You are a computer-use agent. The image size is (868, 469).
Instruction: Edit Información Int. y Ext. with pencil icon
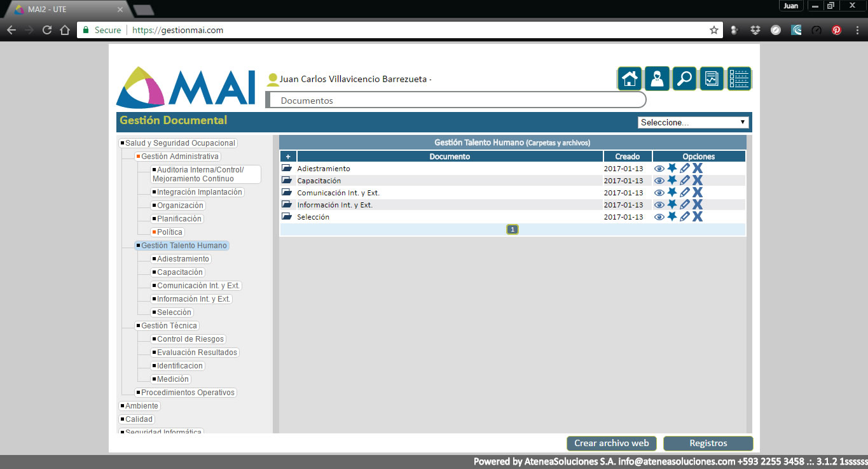(684, 205)
